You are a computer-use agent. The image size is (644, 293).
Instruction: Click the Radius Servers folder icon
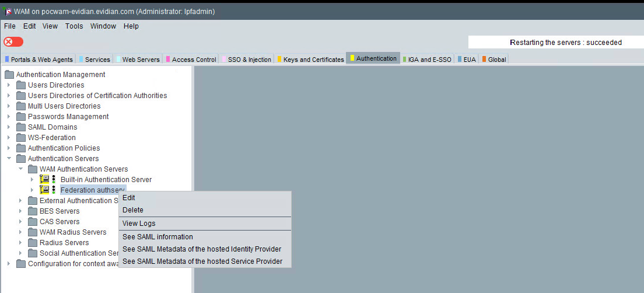[x=33, y=243]
